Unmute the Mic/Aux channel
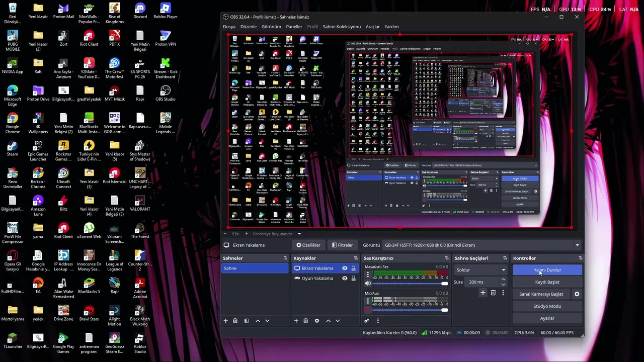Screen dimensions: 644x362 coord(368,310)
